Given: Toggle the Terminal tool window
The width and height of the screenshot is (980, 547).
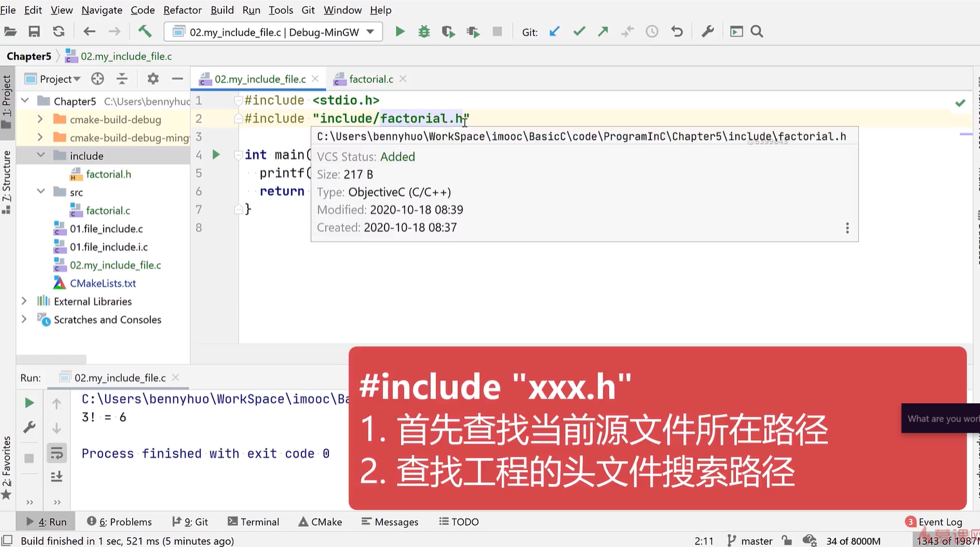Looking at the screenshot, I should point(254,522).
